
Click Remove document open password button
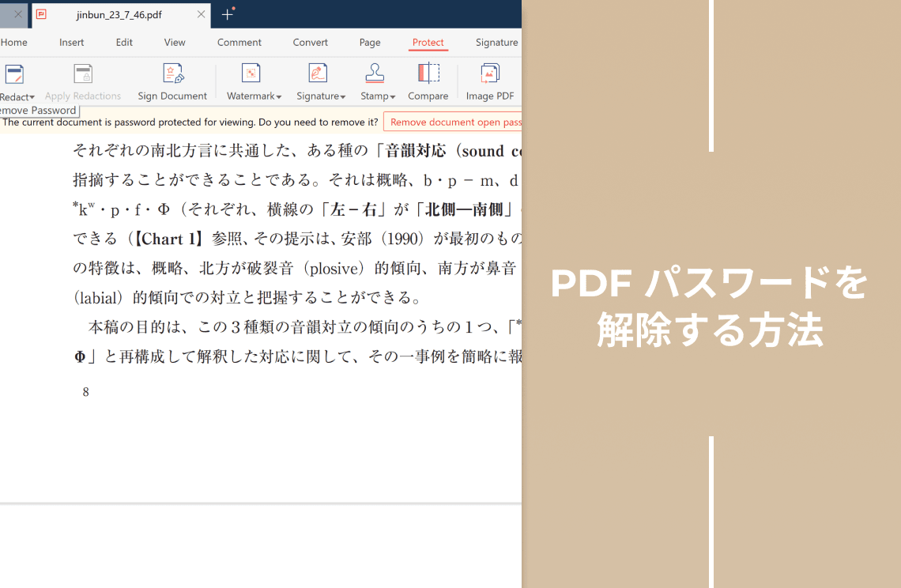coord(455,122)
